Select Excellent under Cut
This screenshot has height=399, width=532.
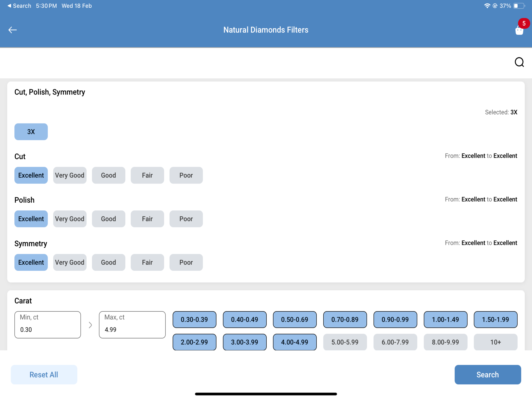[x=31, y=175]
